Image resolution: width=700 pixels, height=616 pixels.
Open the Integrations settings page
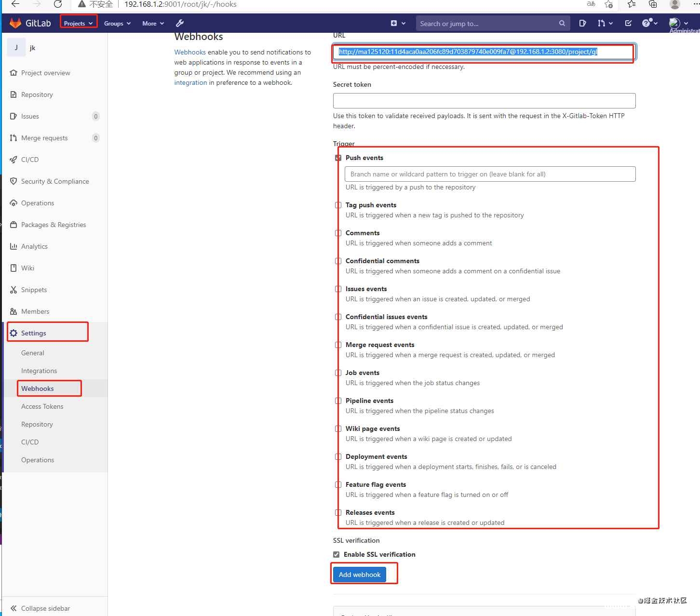click(x=39, y=371)
